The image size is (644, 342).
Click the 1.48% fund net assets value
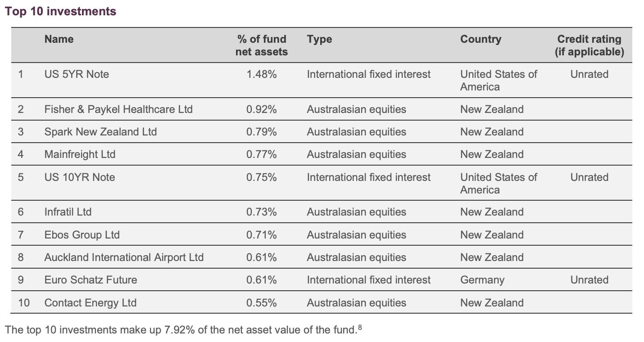point(261,74)
